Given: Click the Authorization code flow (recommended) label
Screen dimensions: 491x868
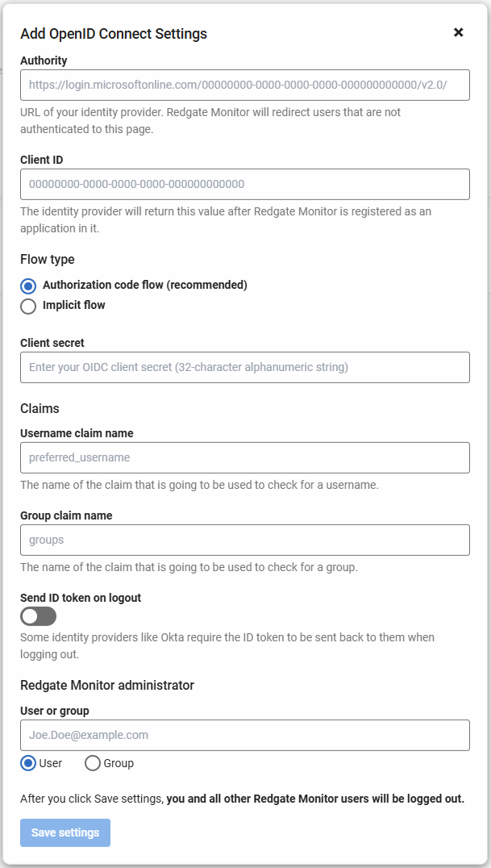Looking at the screenshot, I should click(145, 285).
